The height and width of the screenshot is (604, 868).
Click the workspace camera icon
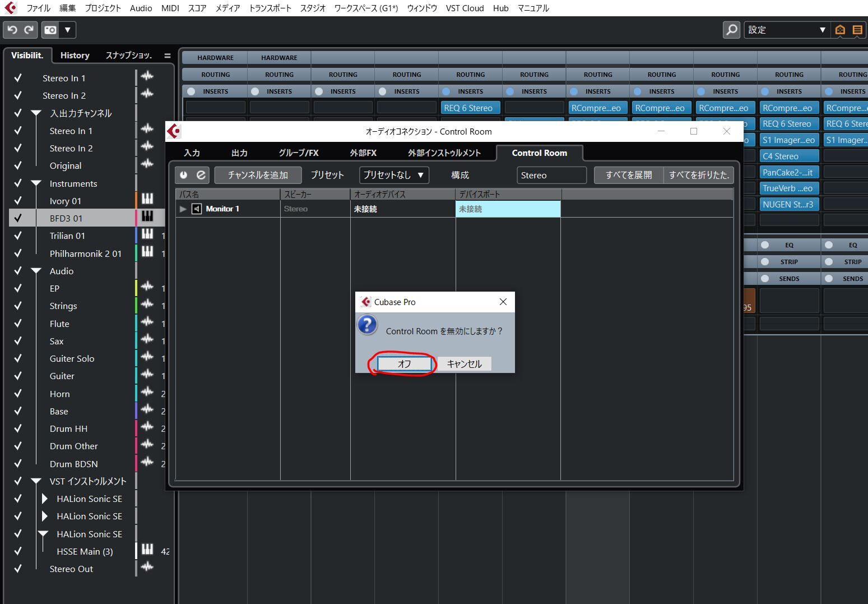click(x=50, y=30)
